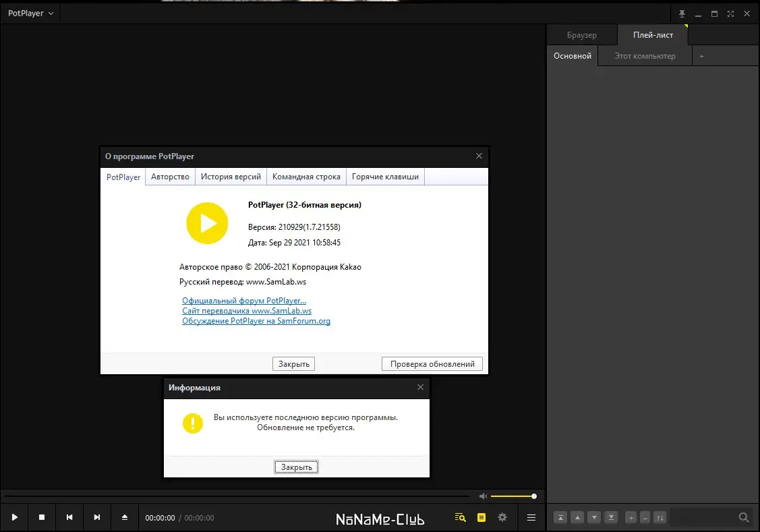Toggle fullscreen mode icon in title bar
760x532 pixels.
tap(730, 13)
